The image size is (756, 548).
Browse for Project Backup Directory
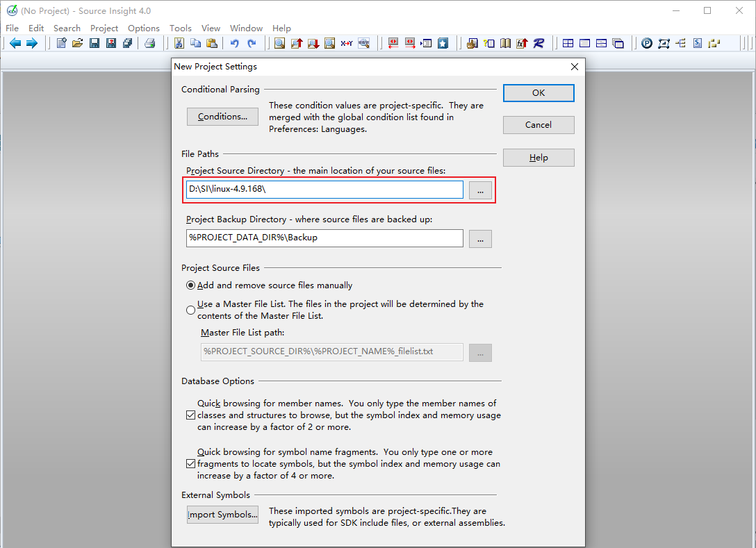480,238
